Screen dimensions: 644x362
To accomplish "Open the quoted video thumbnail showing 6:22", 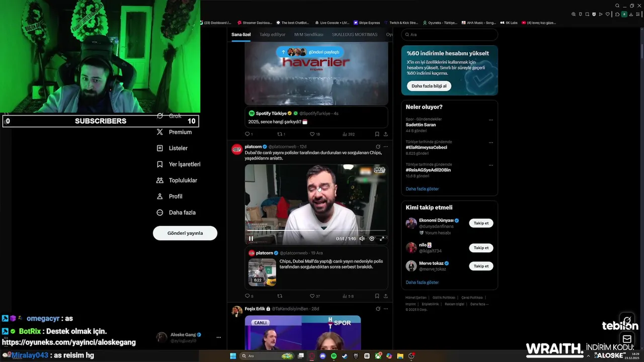I will click(262, 273).
